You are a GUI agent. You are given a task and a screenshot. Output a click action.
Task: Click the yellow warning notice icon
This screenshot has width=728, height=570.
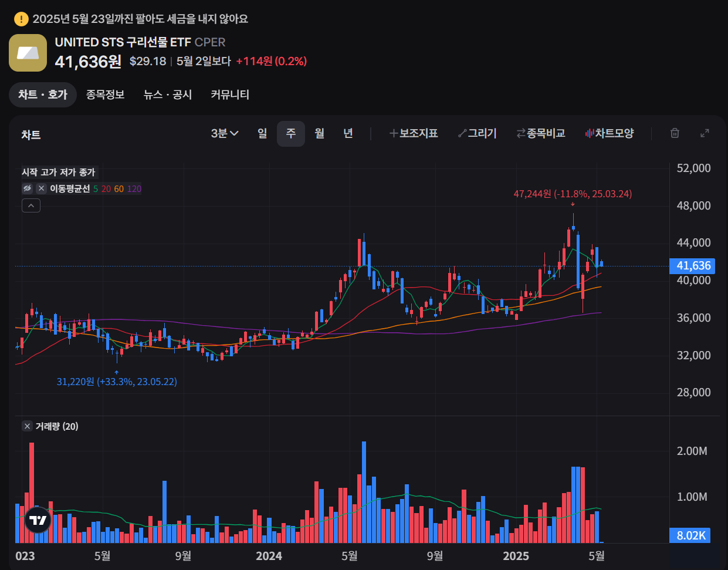click(21, 19)
